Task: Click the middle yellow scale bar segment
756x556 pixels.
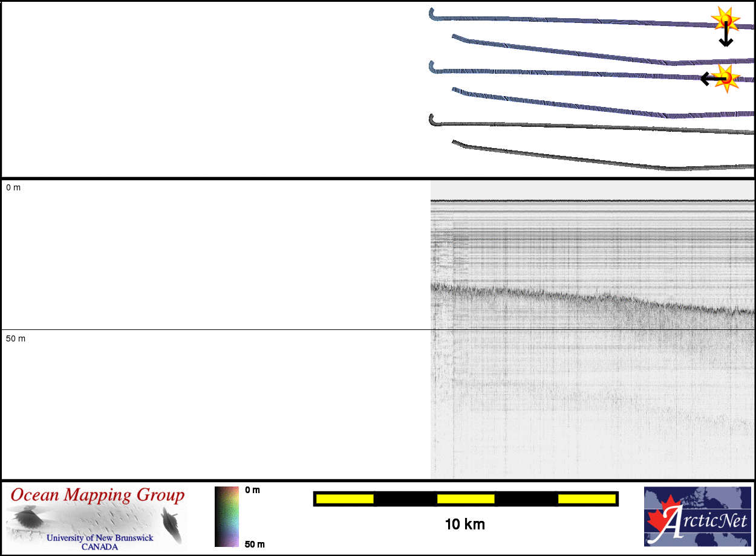Action: click(466, 499)
